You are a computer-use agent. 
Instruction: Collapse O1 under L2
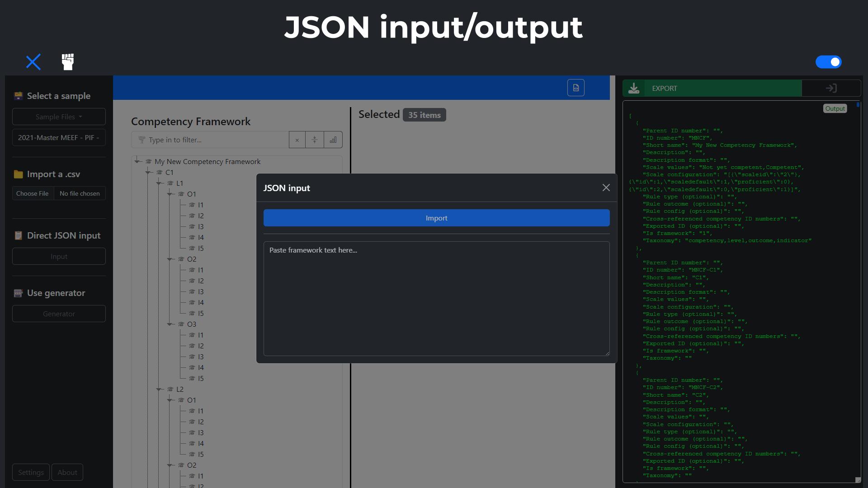click(x=170, y=400)
